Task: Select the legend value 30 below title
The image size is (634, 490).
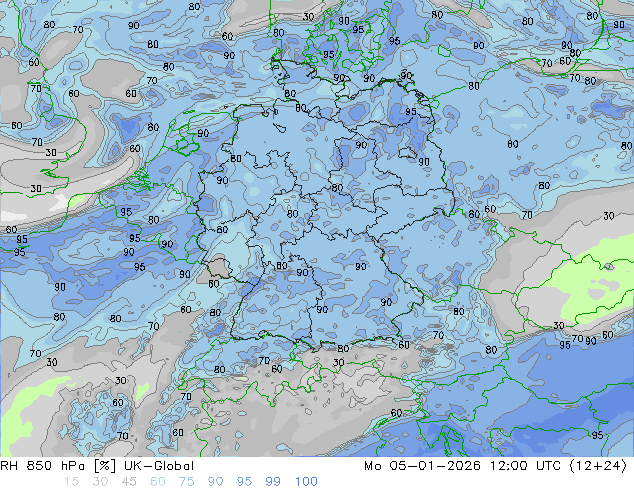Action: point(100,482)
